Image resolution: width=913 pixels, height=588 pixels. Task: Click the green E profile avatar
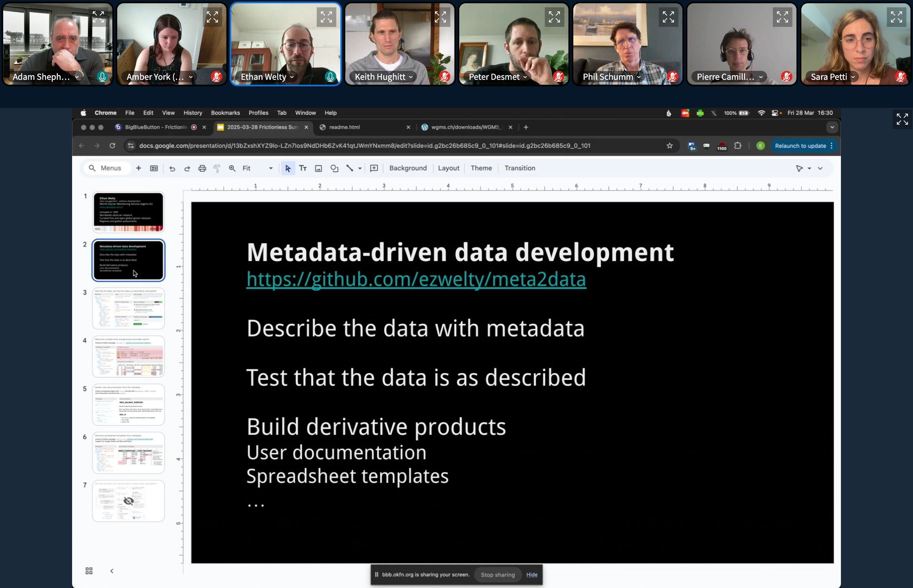click(x=760, y=146)
